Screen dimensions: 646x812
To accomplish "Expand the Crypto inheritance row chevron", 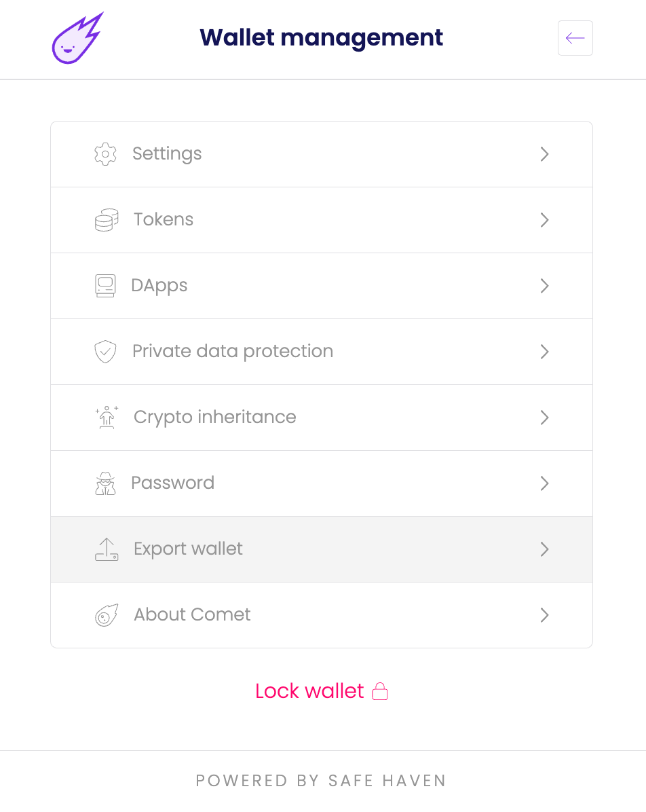I will coord(544,418).
